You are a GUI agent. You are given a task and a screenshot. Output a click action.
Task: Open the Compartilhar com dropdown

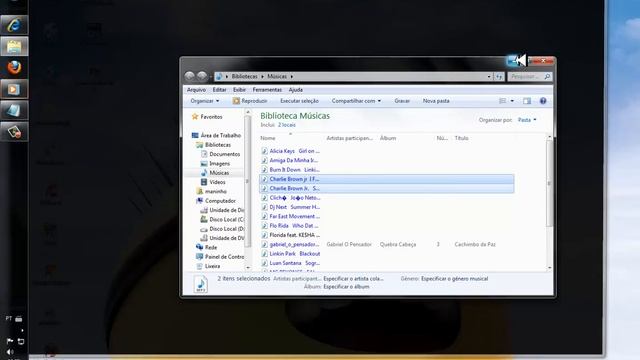point(356,101)
